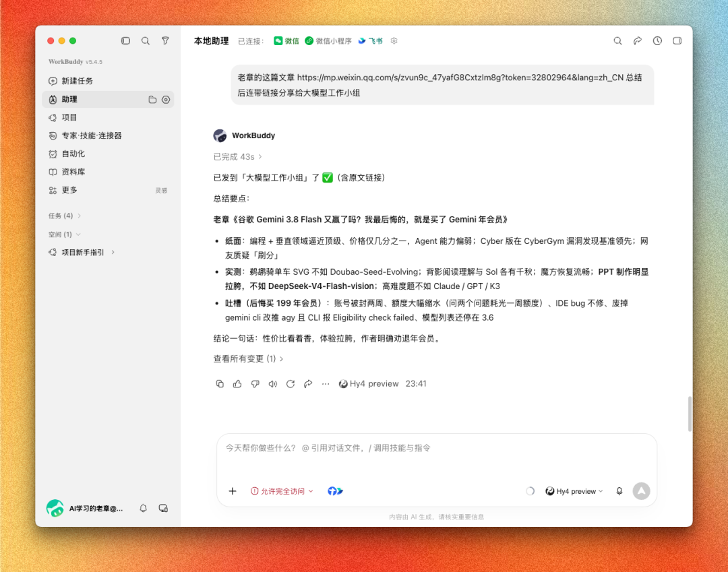
Task: Click the WorkBuddy v5.4.5 label
Action: coord(75,62)
